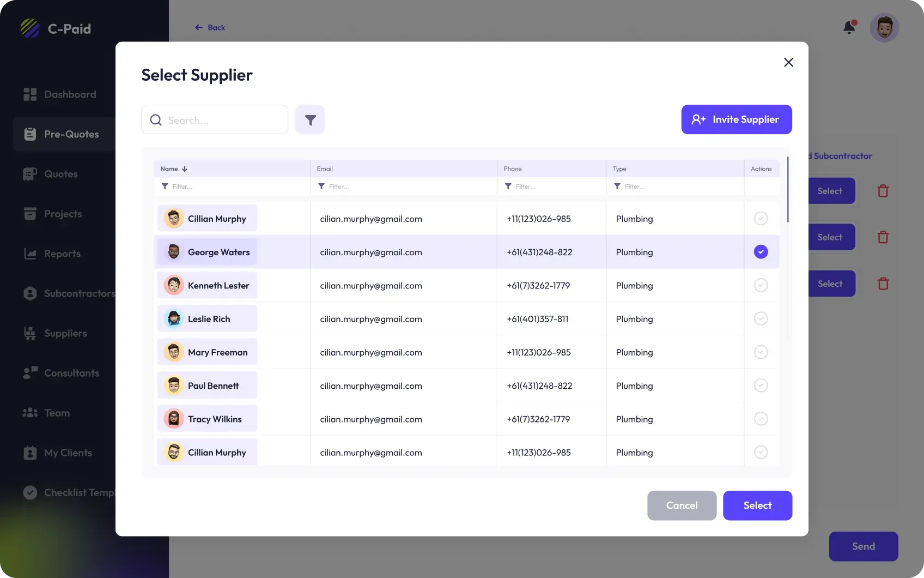Open the user profile avatar

[x=884, y=28]
